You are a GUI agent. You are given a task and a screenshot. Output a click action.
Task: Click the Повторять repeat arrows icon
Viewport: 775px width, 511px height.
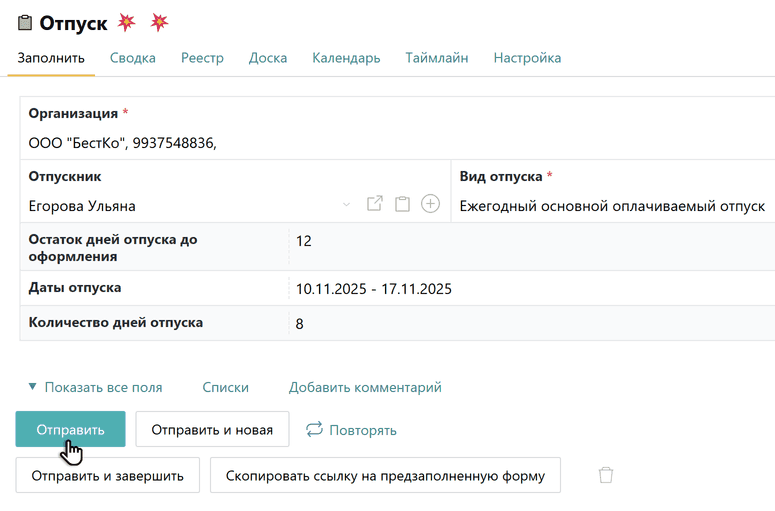click(x=314, y=429)
